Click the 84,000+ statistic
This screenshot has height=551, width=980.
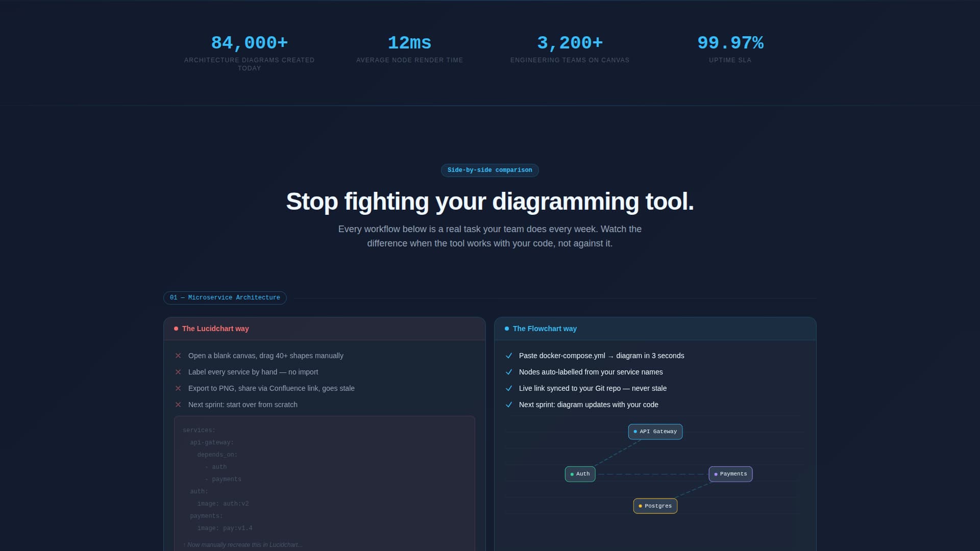(249, 43)
